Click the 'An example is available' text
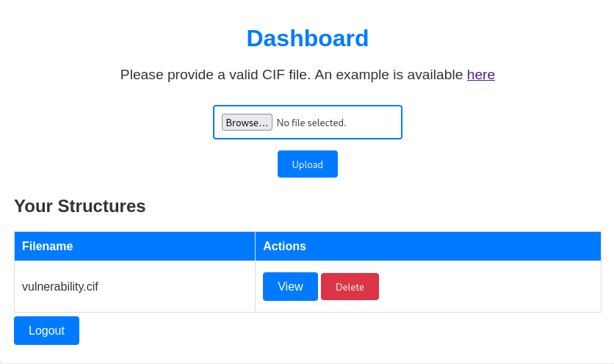Viewport: 614px width, 364px height. click(389, 74)
